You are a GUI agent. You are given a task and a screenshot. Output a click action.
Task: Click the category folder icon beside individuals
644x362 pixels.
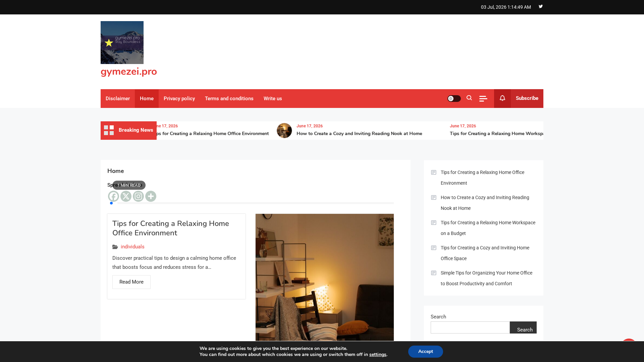coord(115,247)
